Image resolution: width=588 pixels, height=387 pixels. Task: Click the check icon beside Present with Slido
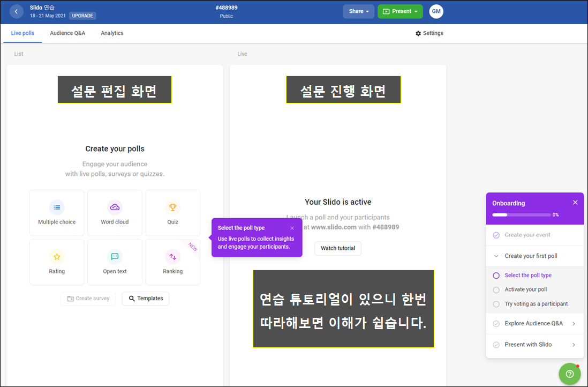click(x=496, y=345)
